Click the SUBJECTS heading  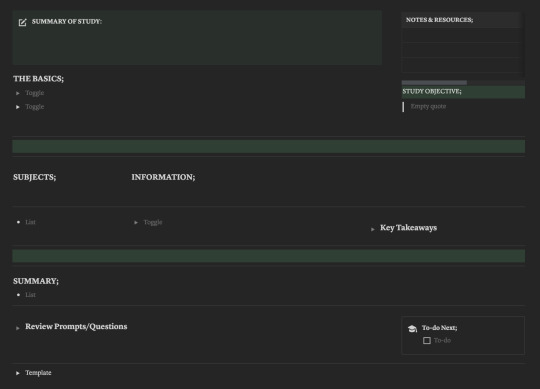34,177
